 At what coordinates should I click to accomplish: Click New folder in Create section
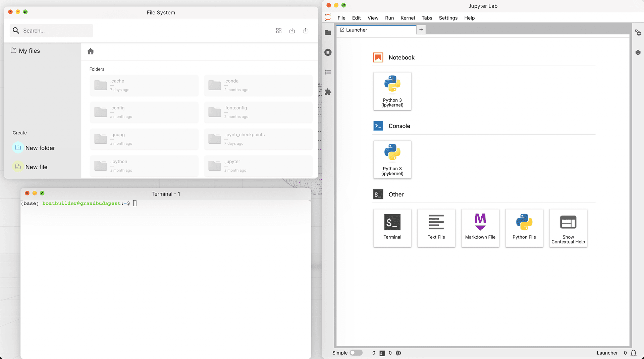[40, 148]
